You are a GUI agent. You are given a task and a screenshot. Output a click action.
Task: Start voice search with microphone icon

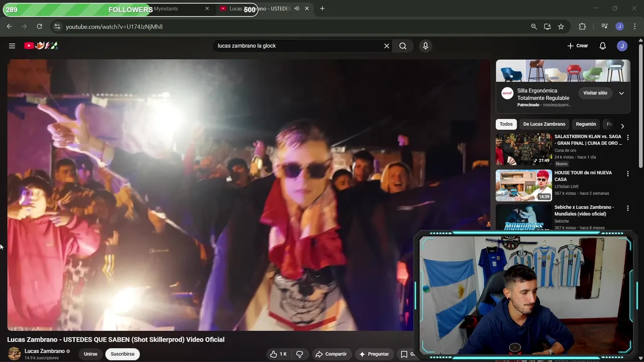(x=426, y=46)
